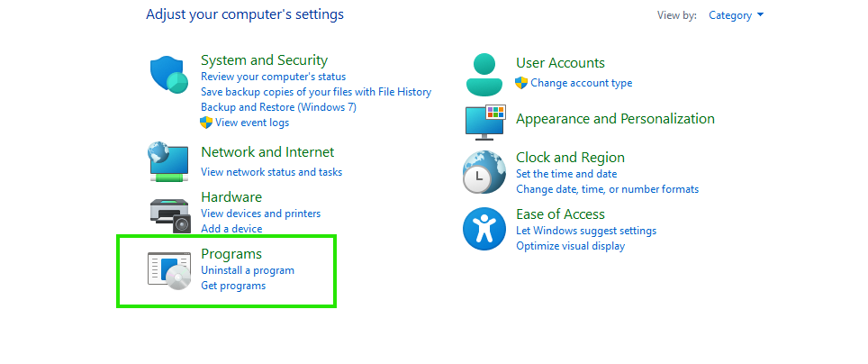Open View devices and printers link
The width and height of the screenshot is (868, 364).
[261, 214]
